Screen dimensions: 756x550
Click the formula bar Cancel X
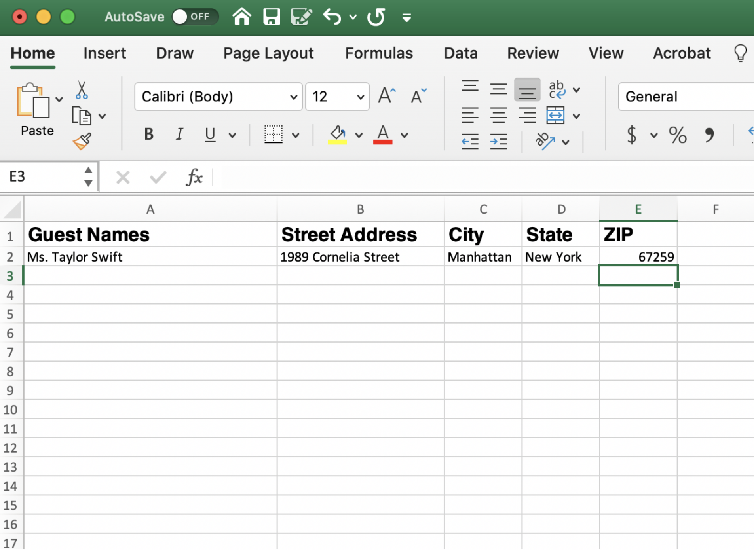tap(123, 177)
